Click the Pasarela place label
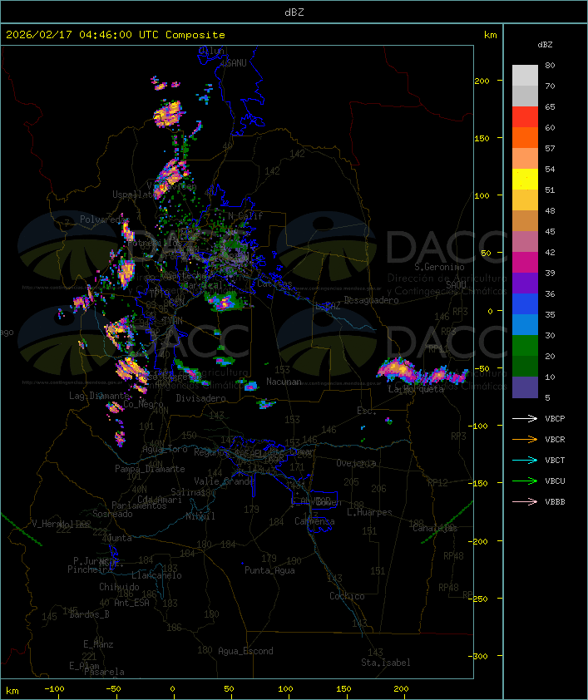This screenshot has width=588, height=700. coord(105,672)
